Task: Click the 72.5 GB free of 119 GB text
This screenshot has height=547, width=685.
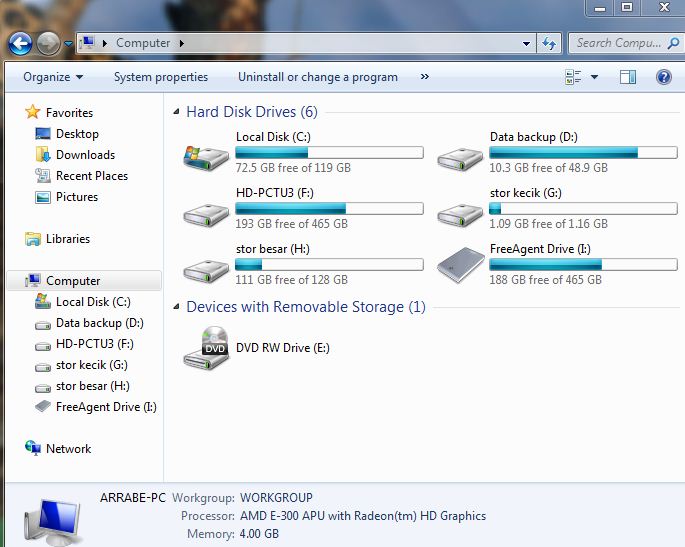Action: click(293, 168)
